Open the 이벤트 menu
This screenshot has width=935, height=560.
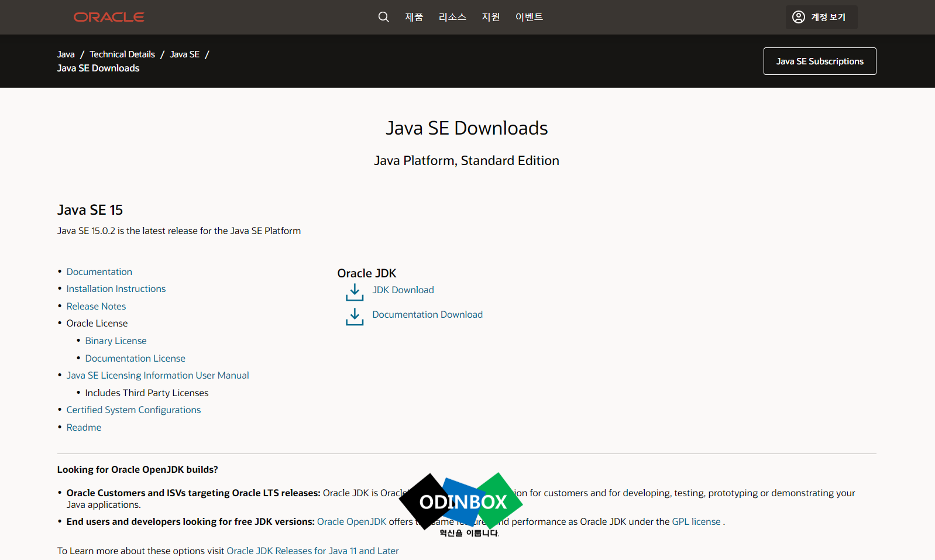529,17
